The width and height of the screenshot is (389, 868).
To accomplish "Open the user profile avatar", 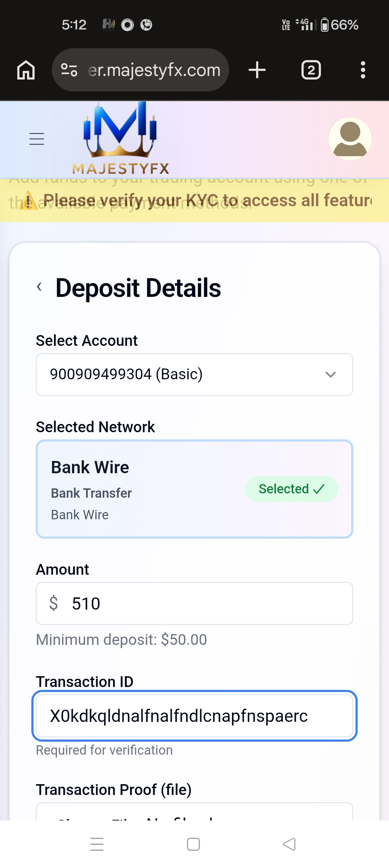I will coord(350,139).
